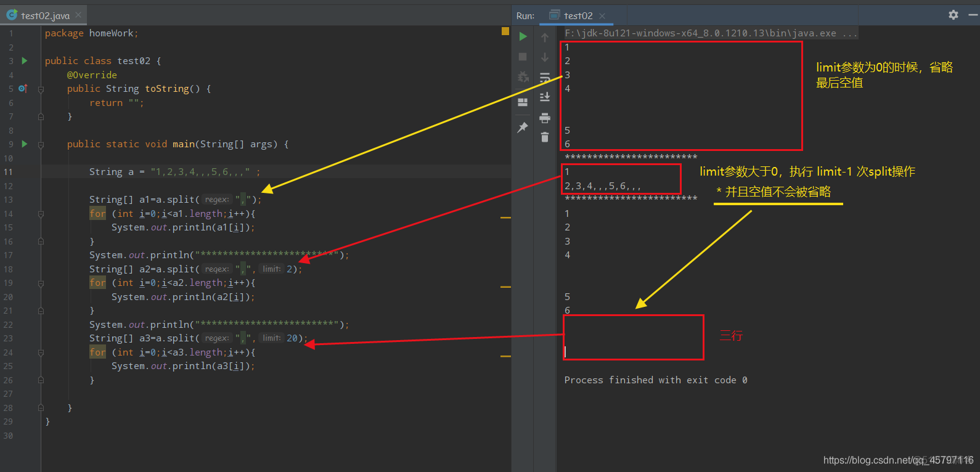Click 'return "";' statement
This screenshot has width=980, height=472.
(x=116, y=103)
